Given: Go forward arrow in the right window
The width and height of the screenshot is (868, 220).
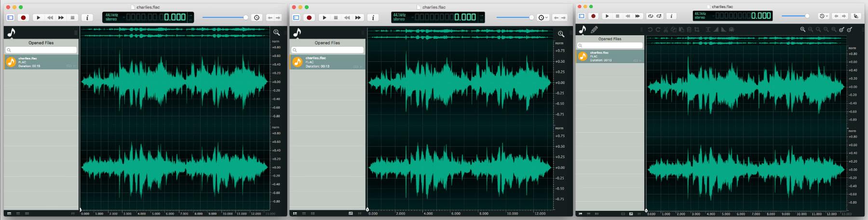Looking at the screenshot, I should [844, 16].
